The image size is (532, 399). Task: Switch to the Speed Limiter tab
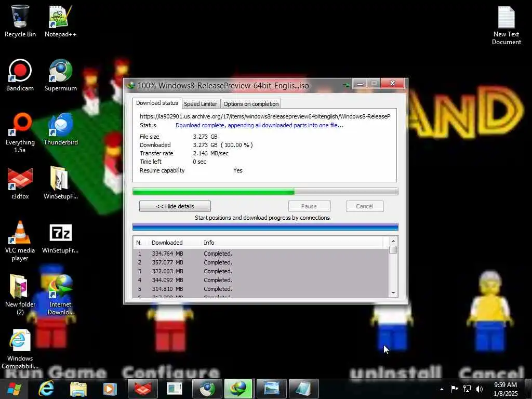pyautogui.click(x=201, y=104)
